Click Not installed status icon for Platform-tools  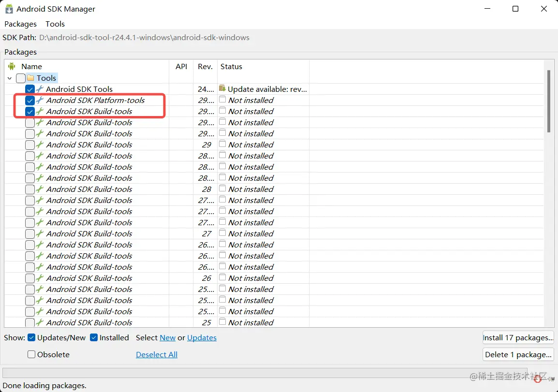coord(222,99)
